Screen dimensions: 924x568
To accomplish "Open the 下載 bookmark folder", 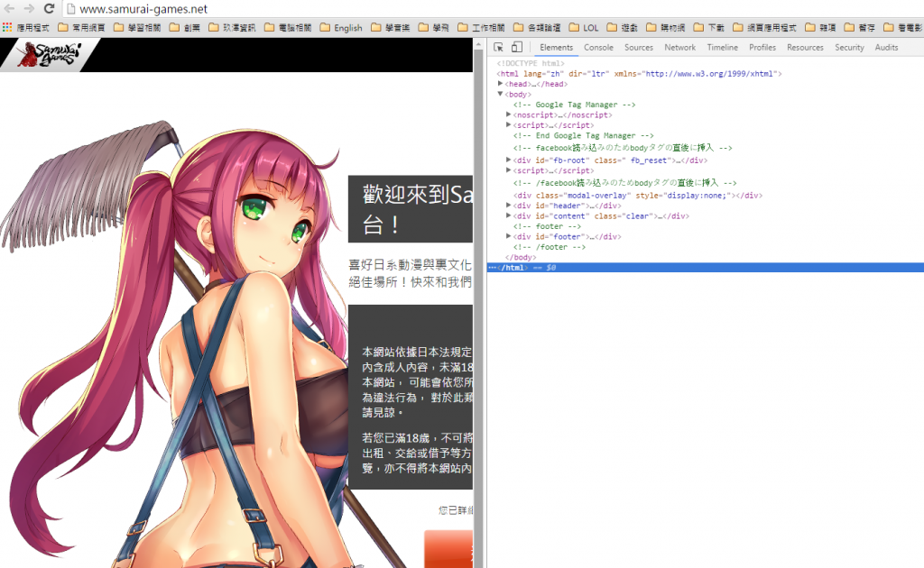I will pos(709,27).
